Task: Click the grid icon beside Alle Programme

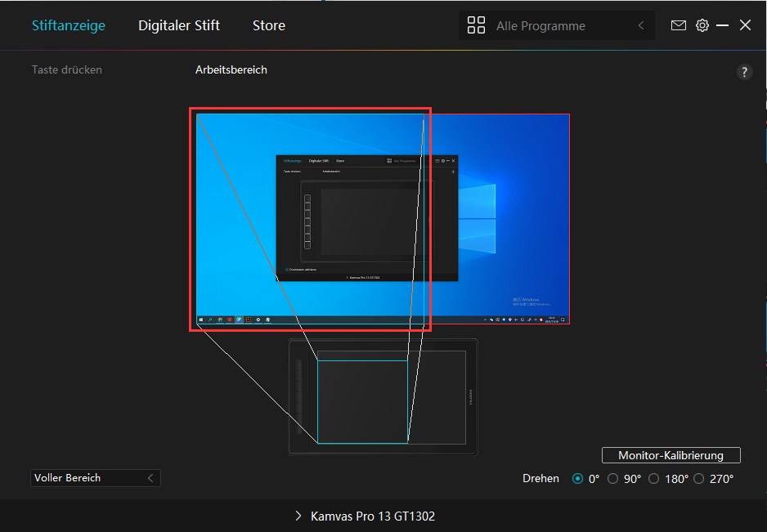Action: pos(476,25)
